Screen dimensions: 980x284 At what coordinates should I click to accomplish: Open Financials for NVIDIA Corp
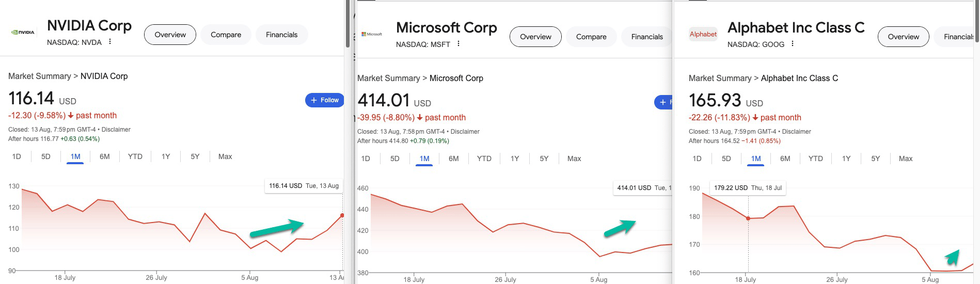(281, 35)
